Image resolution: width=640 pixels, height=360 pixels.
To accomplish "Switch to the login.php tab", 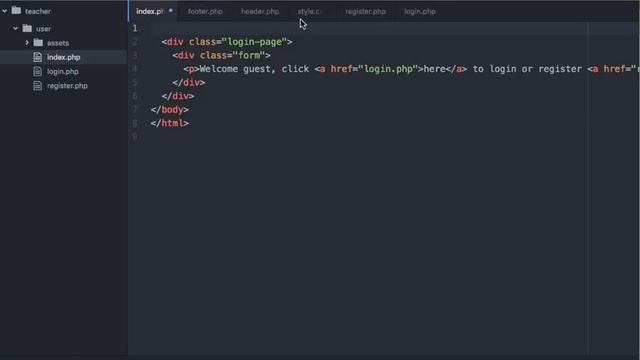I will 420,11.
